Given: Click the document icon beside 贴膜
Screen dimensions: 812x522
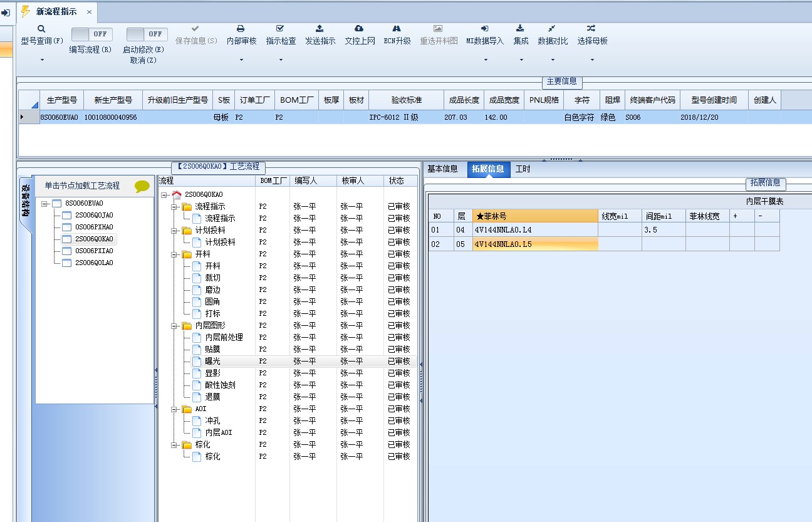Looking at the screenshot, I should [x=197, y=350].
